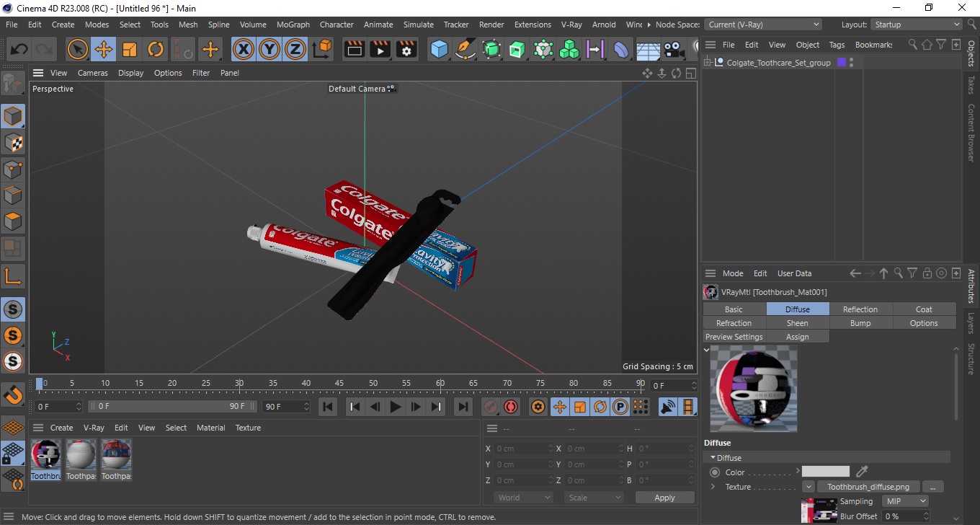Open viewport Filter menu
Image resolution: width=980 pixels, height=525 pixels.
pyautogui.click(x=201, y=73)
